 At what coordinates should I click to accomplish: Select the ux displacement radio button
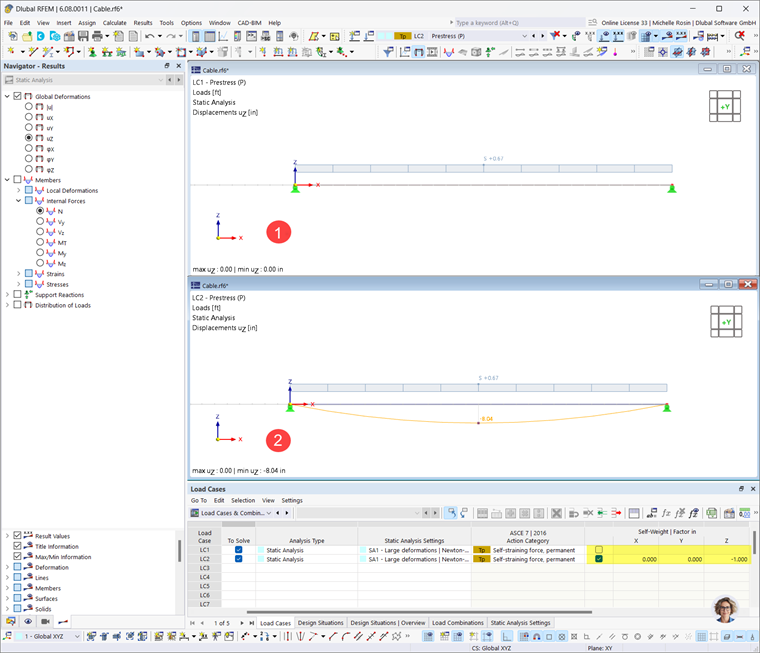click(x=29, y=117)
